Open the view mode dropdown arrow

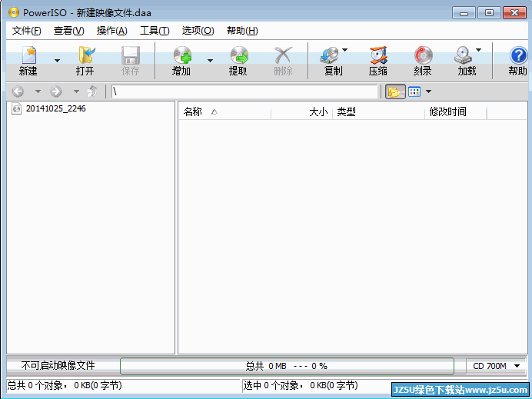click(x=428, y=92)
